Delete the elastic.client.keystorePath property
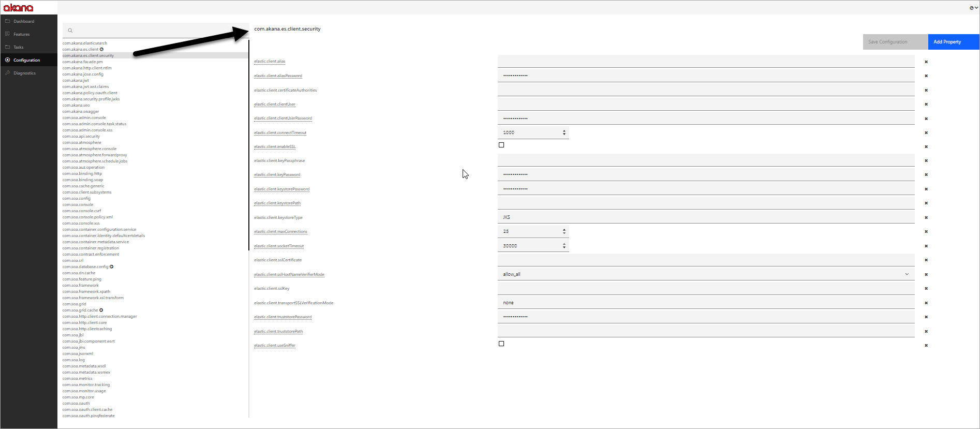980x429 pixels. click(x=926, y=203)
